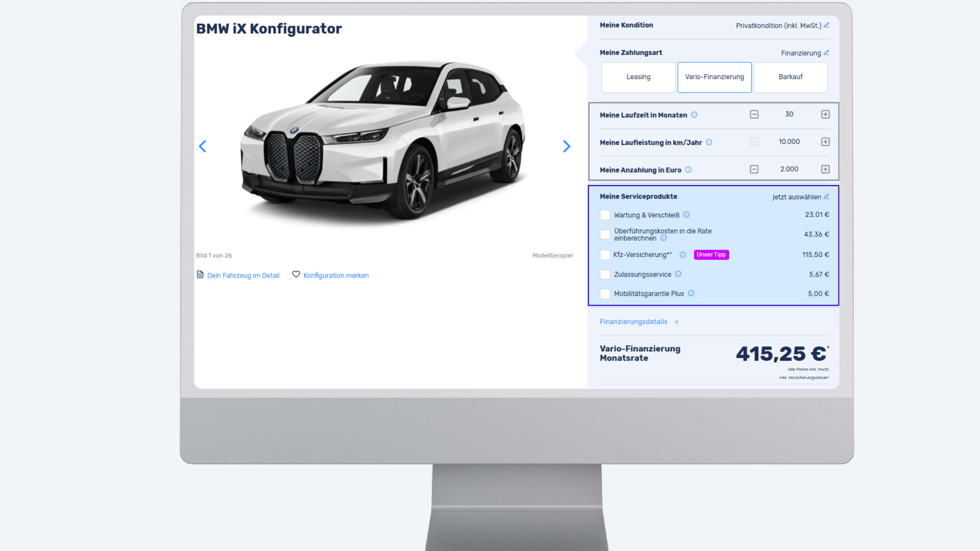The width and height of the screenshot is (980, 551).
Task: Click document icon beside Dein Fahrzeug im Detail
Action: tap(200, 274)
